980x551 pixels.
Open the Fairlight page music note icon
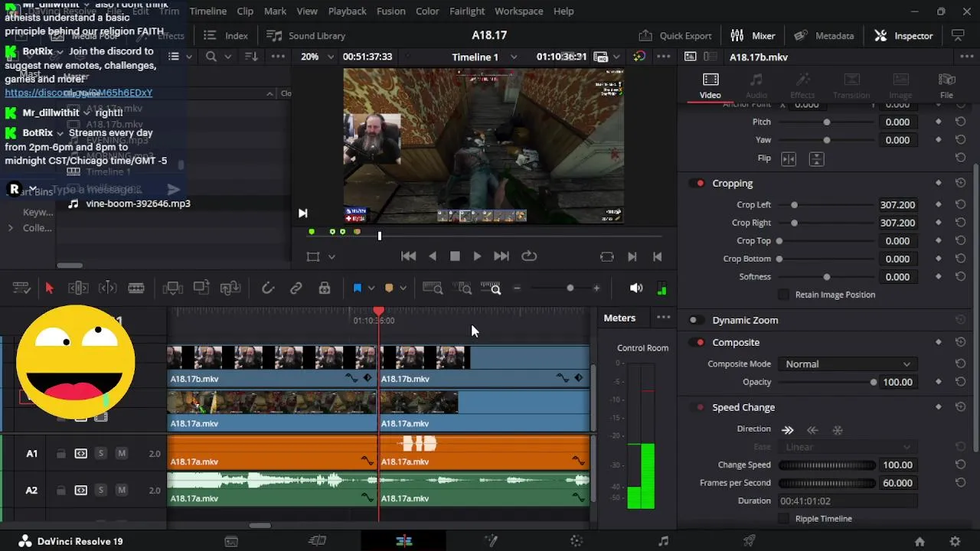664,541
